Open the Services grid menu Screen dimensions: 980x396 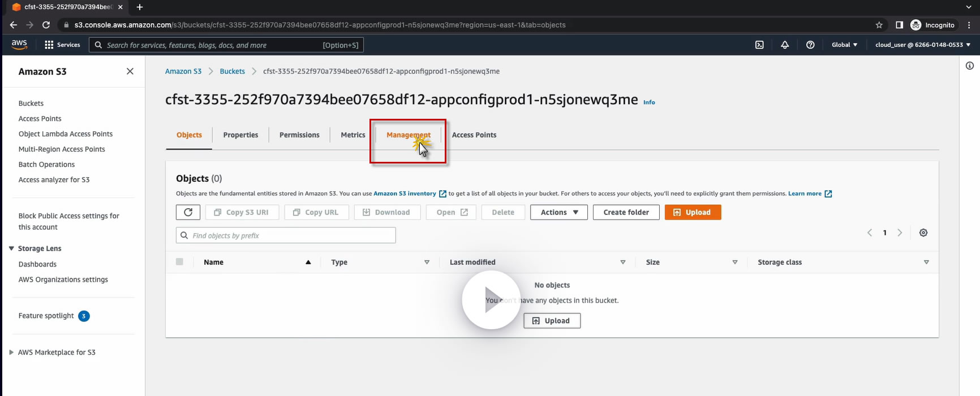[x=62, y=45]
